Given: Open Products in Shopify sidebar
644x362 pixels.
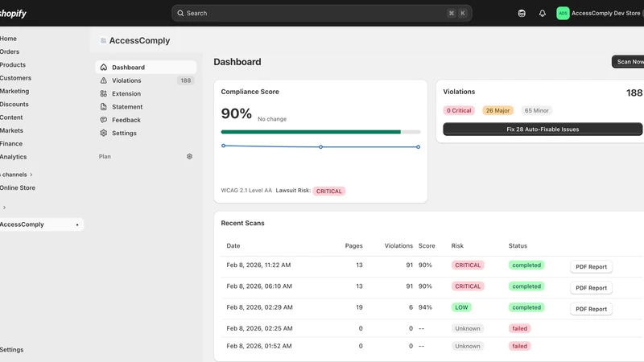Looking at the screenshot, I should coord(13,65).
